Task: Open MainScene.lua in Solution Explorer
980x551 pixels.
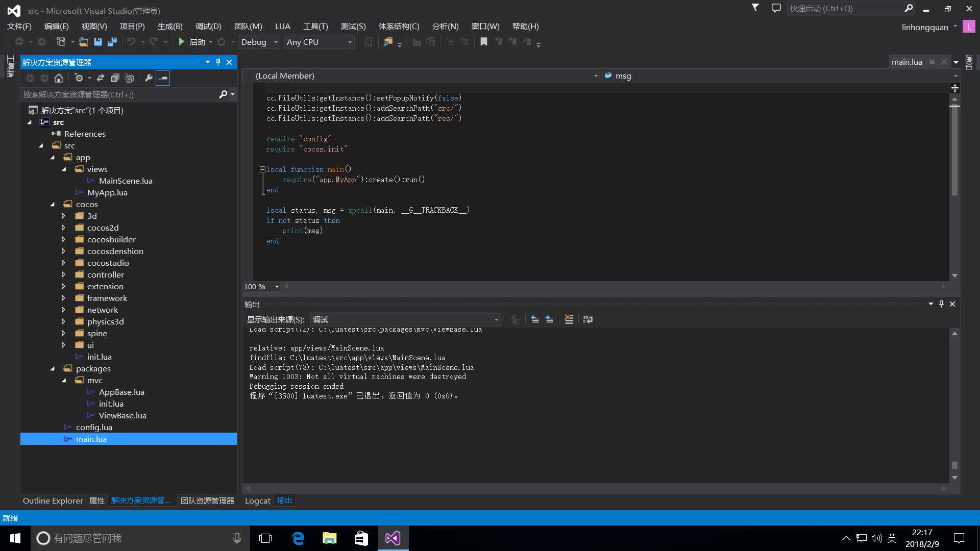Action: pos(126,181)
